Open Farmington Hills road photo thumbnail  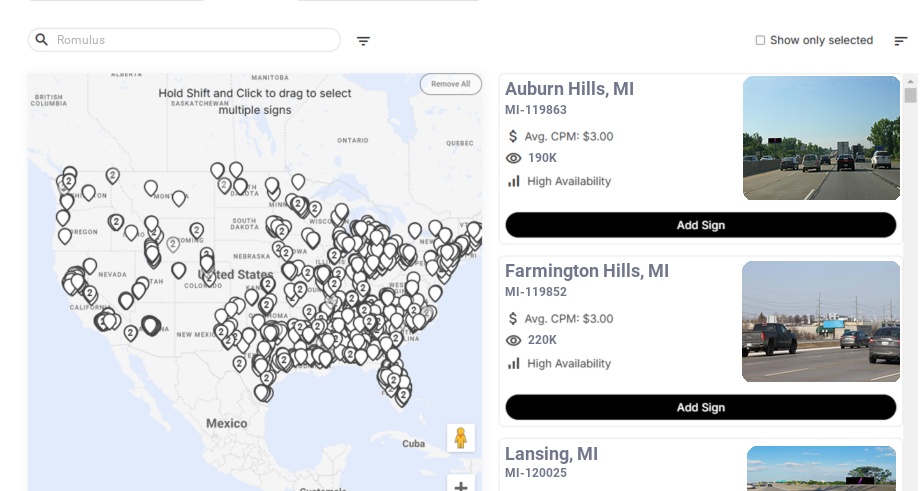click(x=820, y=321)
